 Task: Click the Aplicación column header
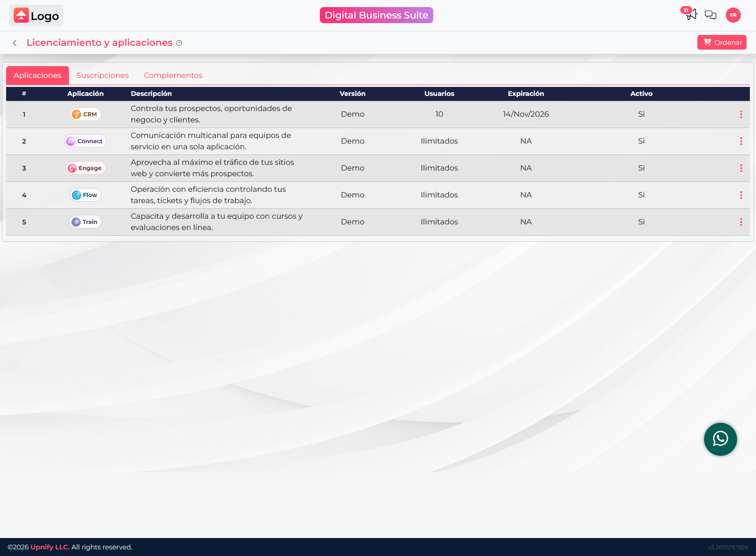(86, 94)
